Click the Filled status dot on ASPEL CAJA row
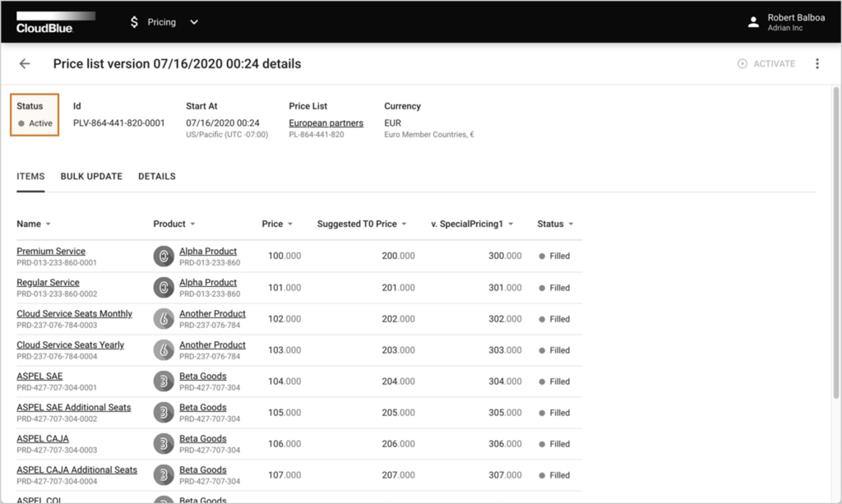 tap(542, 443)
